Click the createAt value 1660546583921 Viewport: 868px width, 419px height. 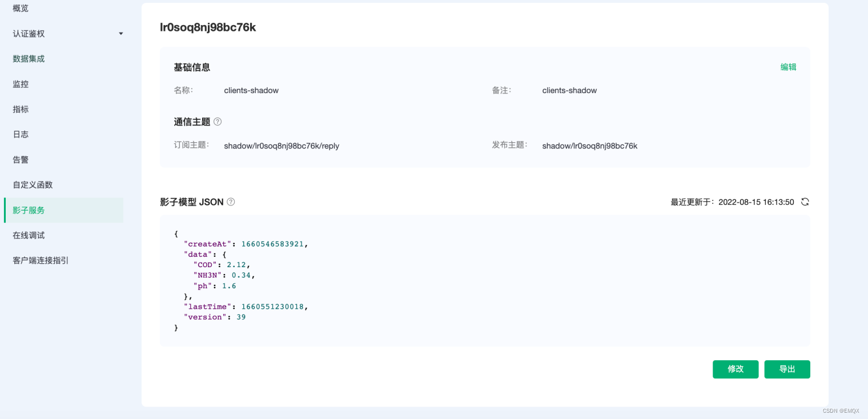pyautogui.click(x=274, y=244)
